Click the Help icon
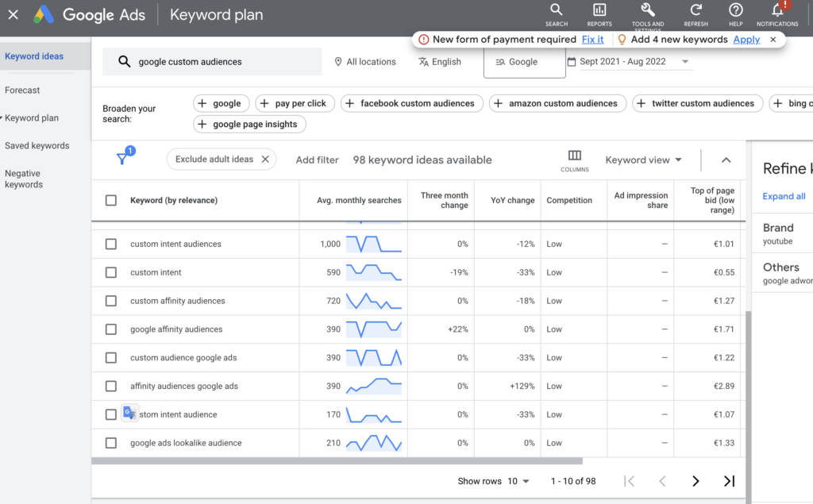Image resolution: width=813 pixels, height=504 pixels. [735, 11]
